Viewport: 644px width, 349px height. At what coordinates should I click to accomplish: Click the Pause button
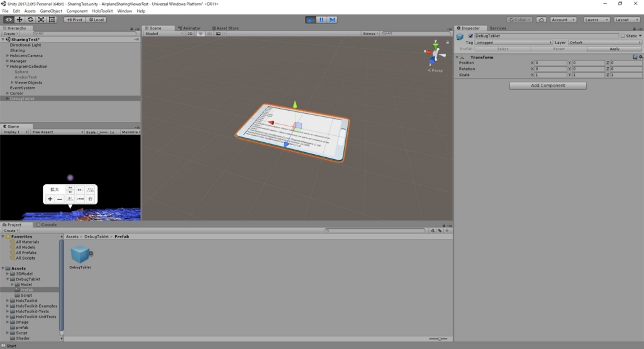pos(321,19)
